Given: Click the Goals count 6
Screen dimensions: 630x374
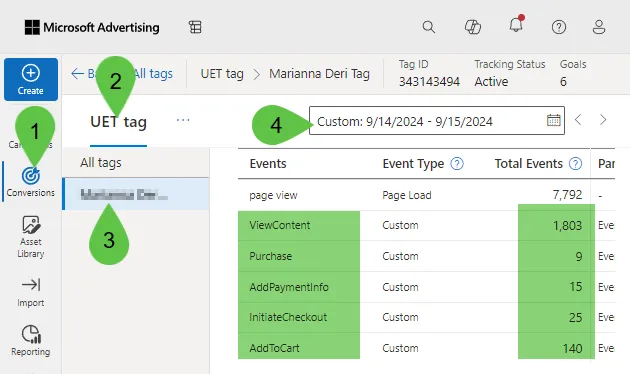Looking at the screenshot, I should coord(563,82).
